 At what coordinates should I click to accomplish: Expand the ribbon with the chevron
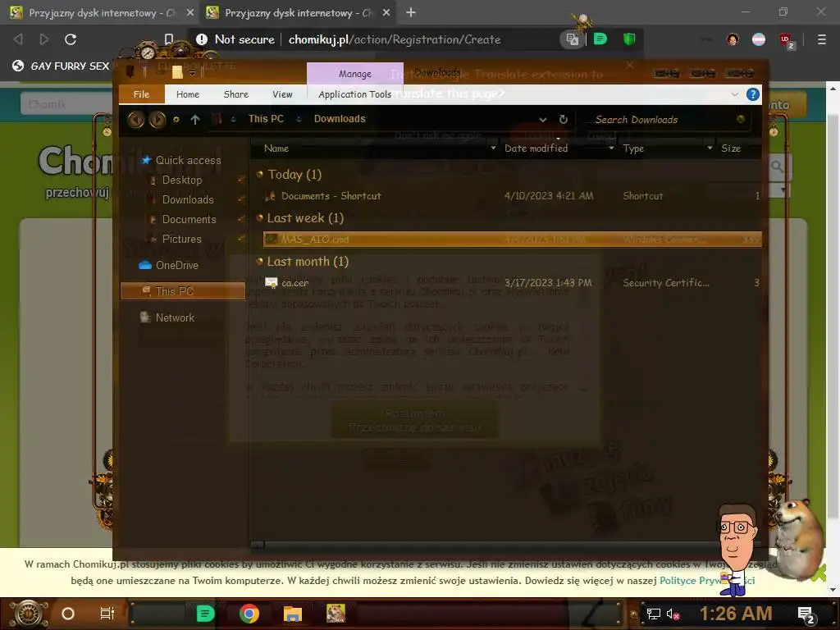point(734,95)
